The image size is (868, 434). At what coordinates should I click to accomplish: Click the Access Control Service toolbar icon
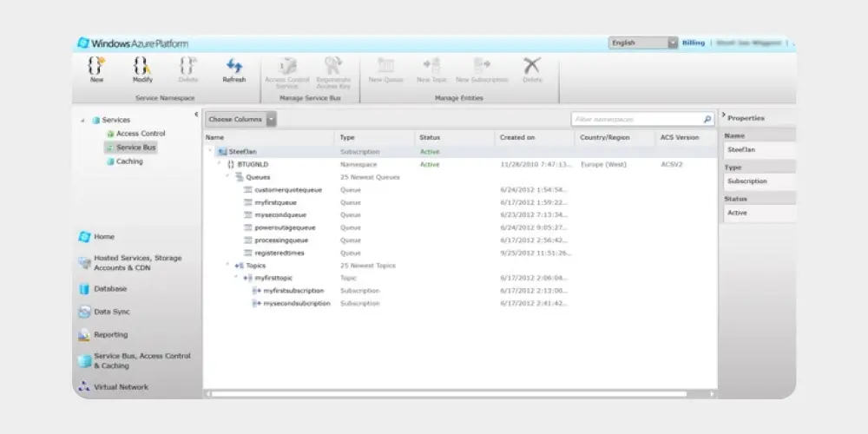[287, 66]
